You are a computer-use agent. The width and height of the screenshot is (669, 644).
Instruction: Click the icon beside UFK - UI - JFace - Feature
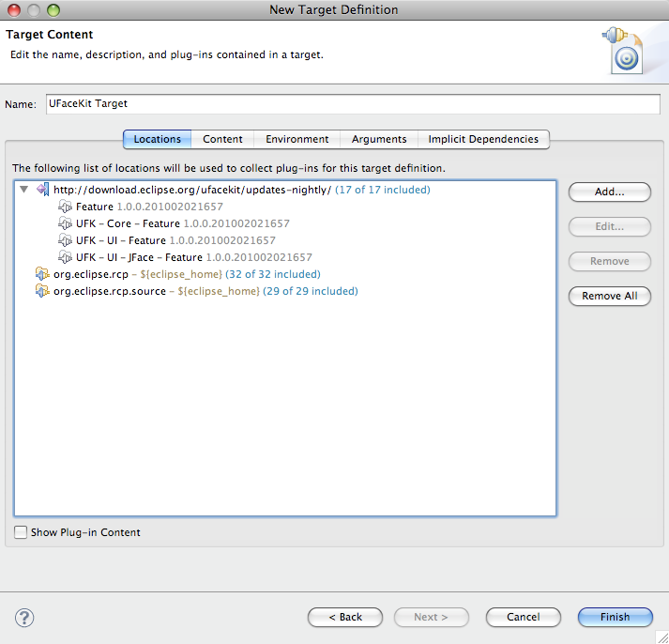(x=65, y=257)
